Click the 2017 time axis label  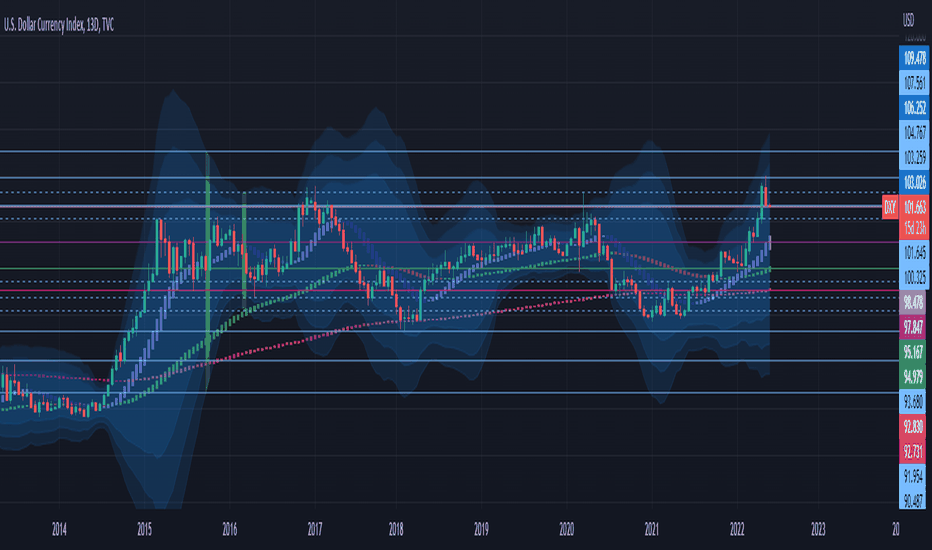[x=314, y=529]
